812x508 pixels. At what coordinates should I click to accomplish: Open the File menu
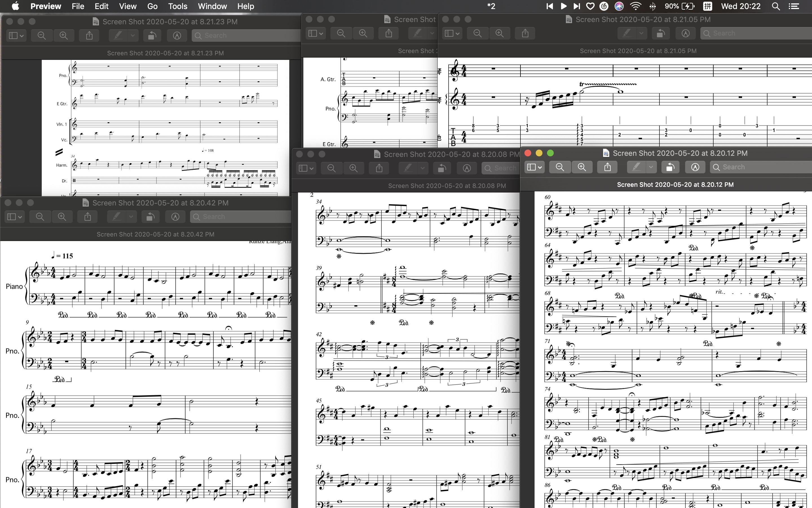78,6
